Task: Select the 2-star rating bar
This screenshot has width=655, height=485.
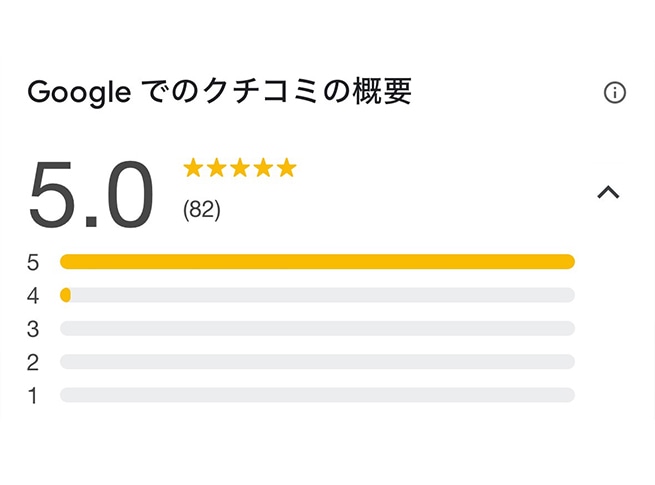Action: [x=317, y=362]
